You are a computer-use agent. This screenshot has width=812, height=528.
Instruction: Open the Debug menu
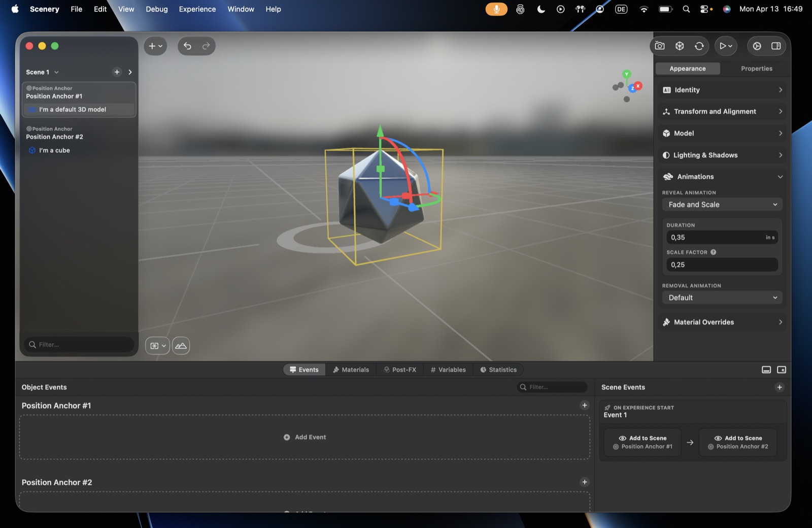(x=156, y=9)
